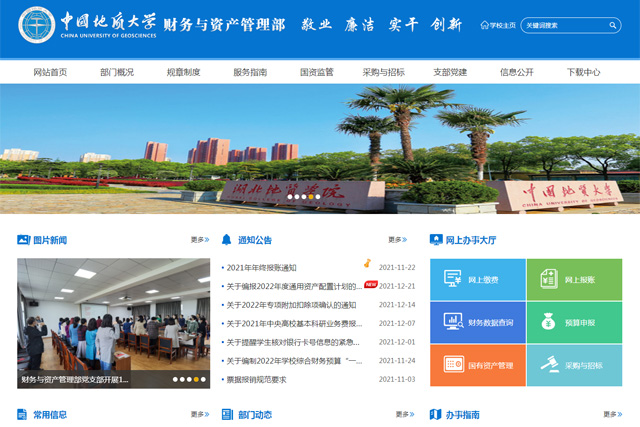Open the 2021年年终报账通知 notice
Viewport: 640px width, 427px height.
point(261,267)
